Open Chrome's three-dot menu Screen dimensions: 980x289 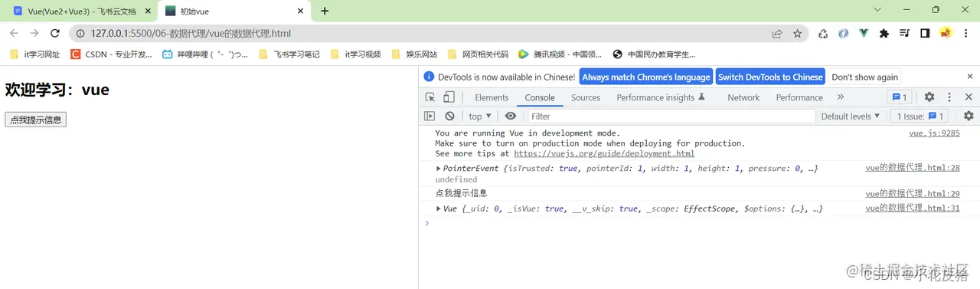coord(966,33)
